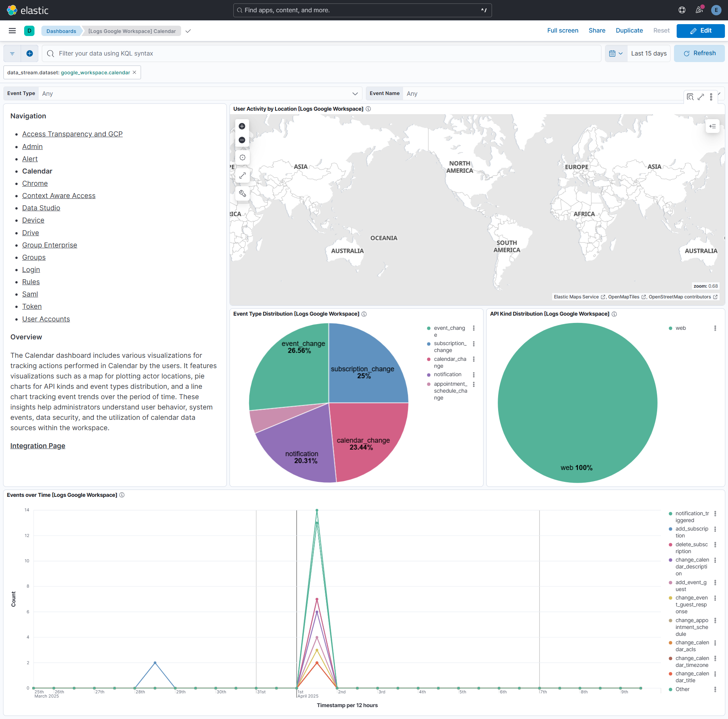Expand the map layers panel icon

pyautogui.click(x=712, y=126)
